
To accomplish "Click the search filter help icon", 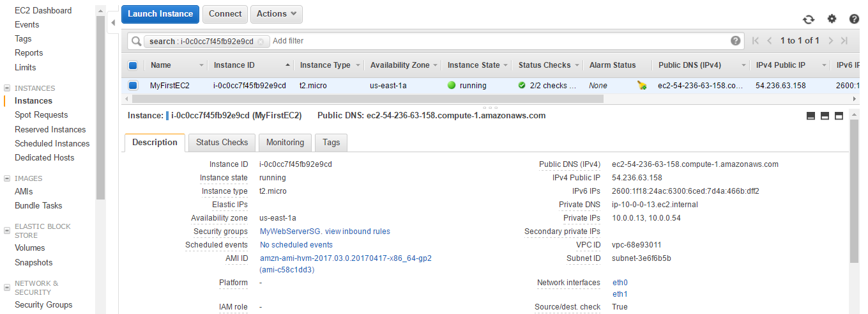I will (736, 40).
